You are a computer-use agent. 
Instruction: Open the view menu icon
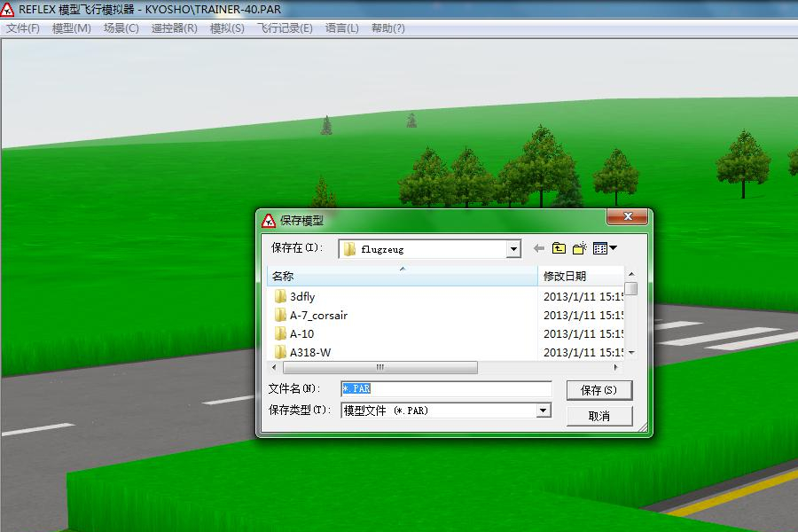click(x=605, y=248)
